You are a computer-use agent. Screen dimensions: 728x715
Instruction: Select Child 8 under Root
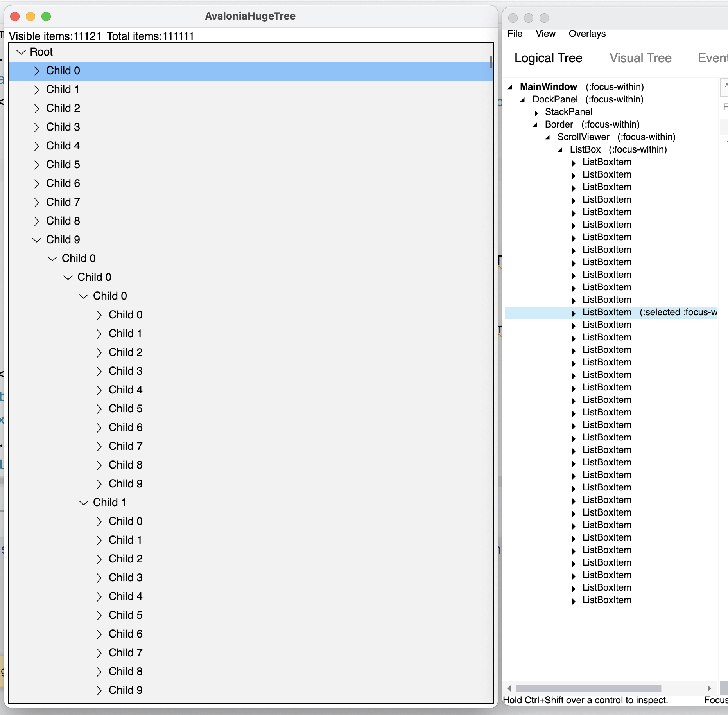point(251,221)
